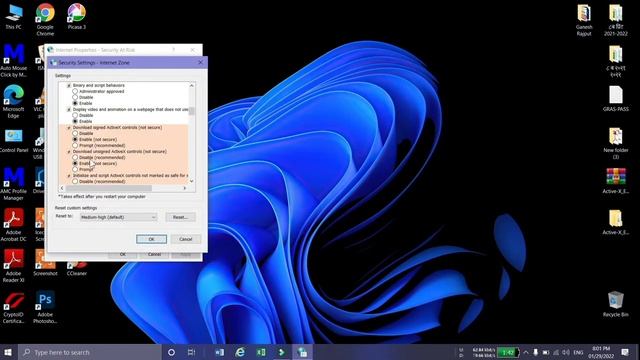Open the GRAS-PASS file on the desktop
The width and height of the screenshot is (640, 360).
(x=616, y=99)
